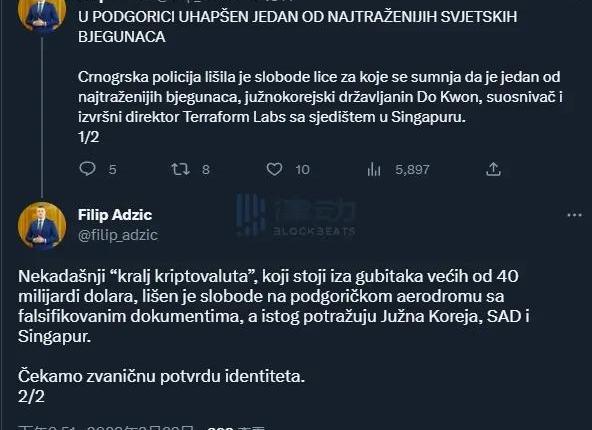The image size is (592, 430).
Task: Click the thread line connecting both avatars
Action: coord(42,116)
